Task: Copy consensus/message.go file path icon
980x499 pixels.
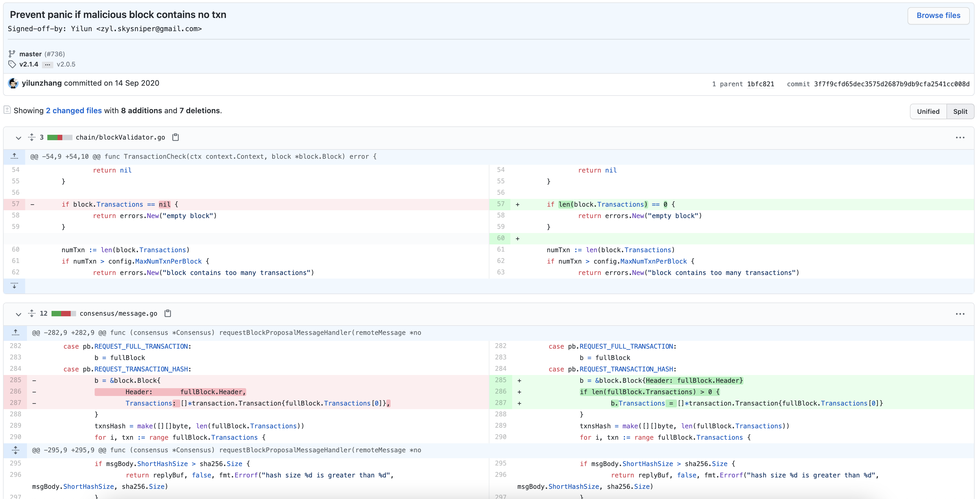Action: 168,313
